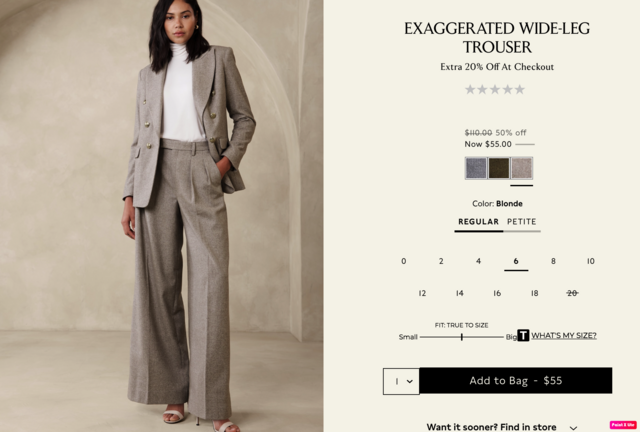Switch to the Petite tab
640x432 pixels.
(x=522, y=222)
